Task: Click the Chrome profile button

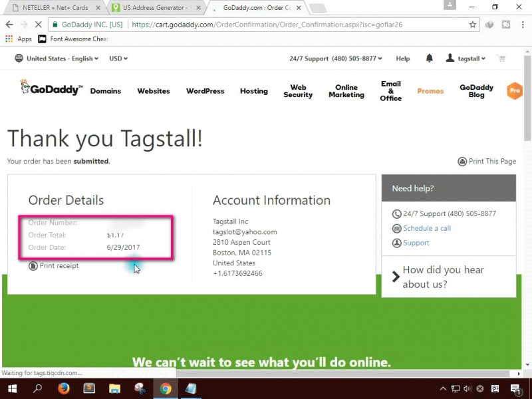Action: click(x=450, y=5)
